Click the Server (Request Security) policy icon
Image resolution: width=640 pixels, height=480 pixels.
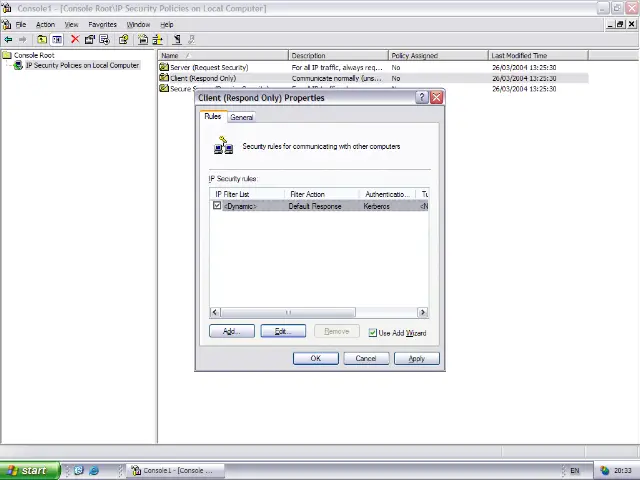[164, 67]
